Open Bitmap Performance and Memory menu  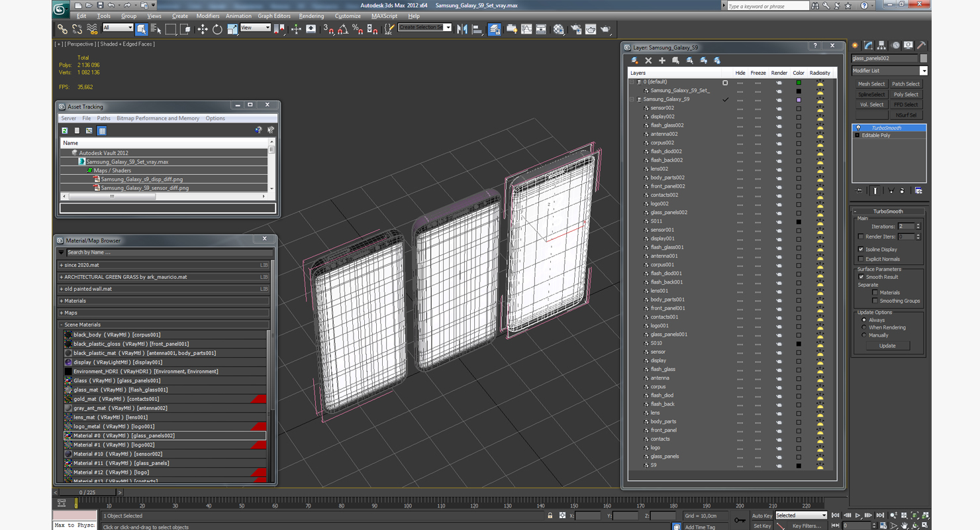[x=158, y=119]
